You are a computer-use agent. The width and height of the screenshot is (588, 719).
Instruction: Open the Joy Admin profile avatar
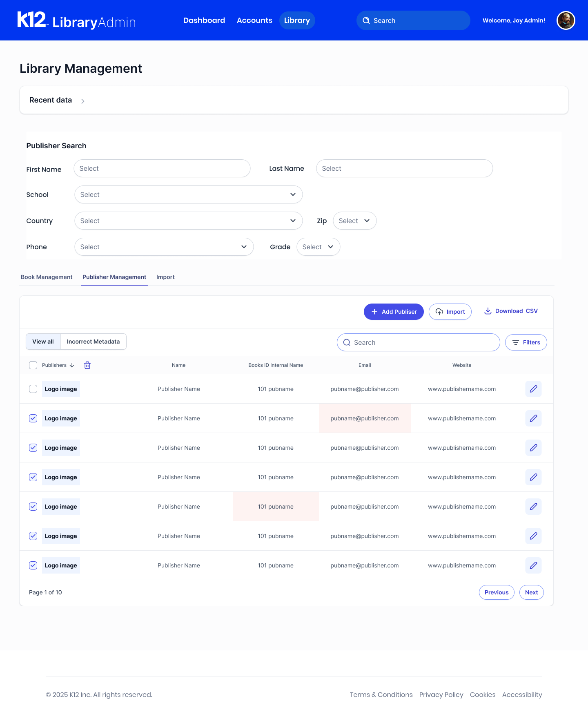pos(566,20)
